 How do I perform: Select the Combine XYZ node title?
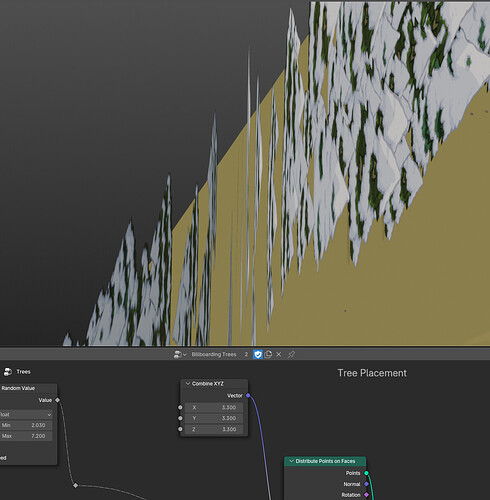coord(207,384)
